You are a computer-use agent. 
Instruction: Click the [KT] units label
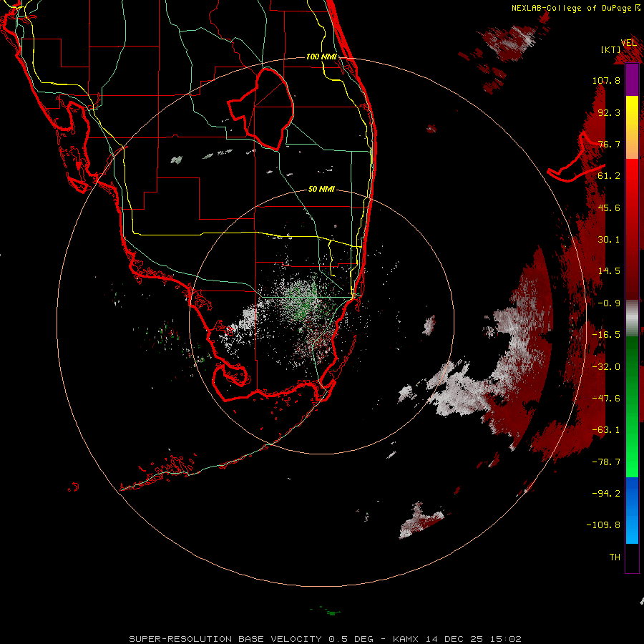(x=611, y=49)
